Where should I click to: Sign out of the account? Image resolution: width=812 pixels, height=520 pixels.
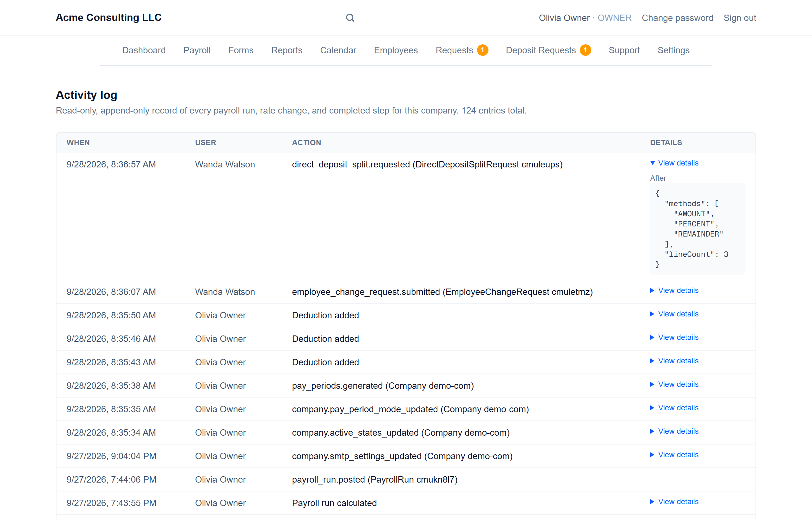(x=740, y=18)
